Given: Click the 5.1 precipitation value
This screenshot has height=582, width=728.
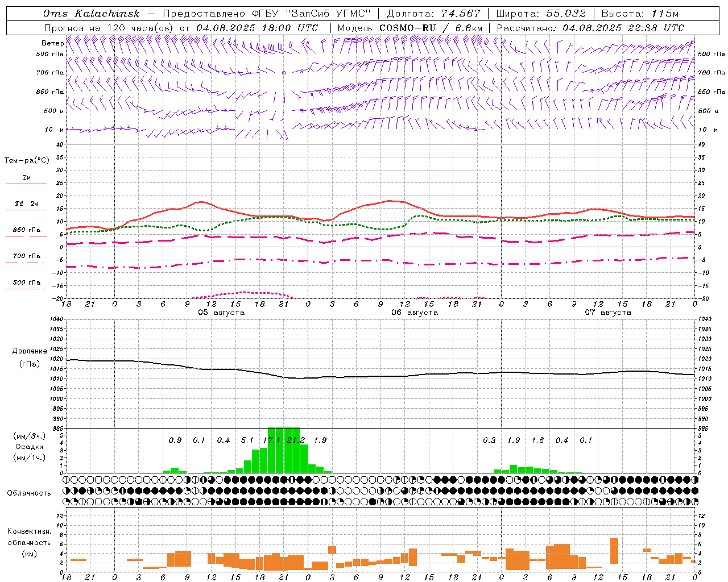Looking at the screenshot, I should [247, 440].
